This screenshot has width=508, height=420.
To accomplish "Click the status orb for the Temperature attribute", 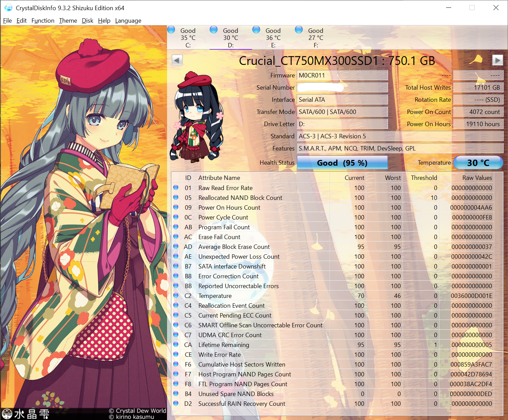I will [176, 295].
